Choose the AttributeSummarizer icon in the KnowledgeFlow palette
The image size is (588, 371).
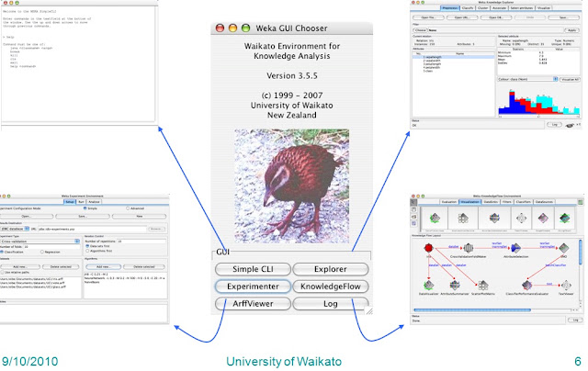click(494, 219)
